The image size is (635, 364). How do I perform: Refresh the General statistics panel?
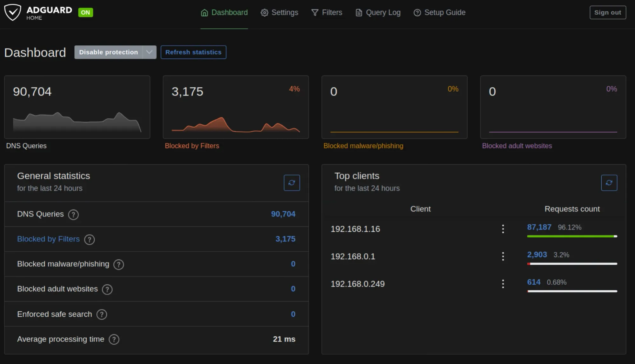[x=292, y=182]
